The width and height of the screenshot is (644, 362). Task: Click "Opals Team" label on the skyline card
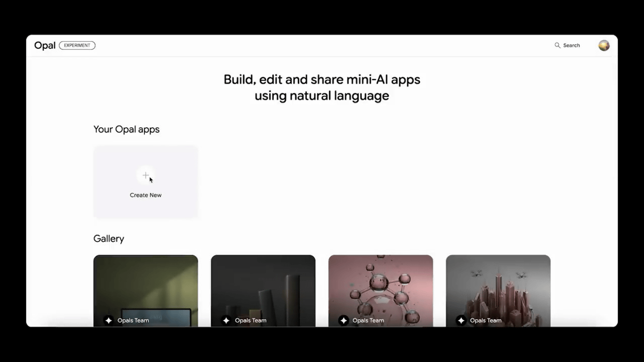[486, 321]
